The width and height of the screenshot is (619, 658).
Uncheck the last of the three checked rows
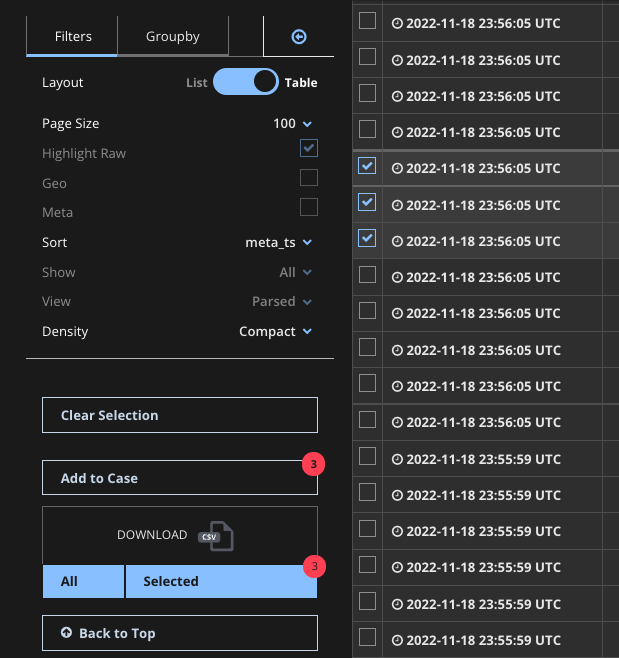367,238
